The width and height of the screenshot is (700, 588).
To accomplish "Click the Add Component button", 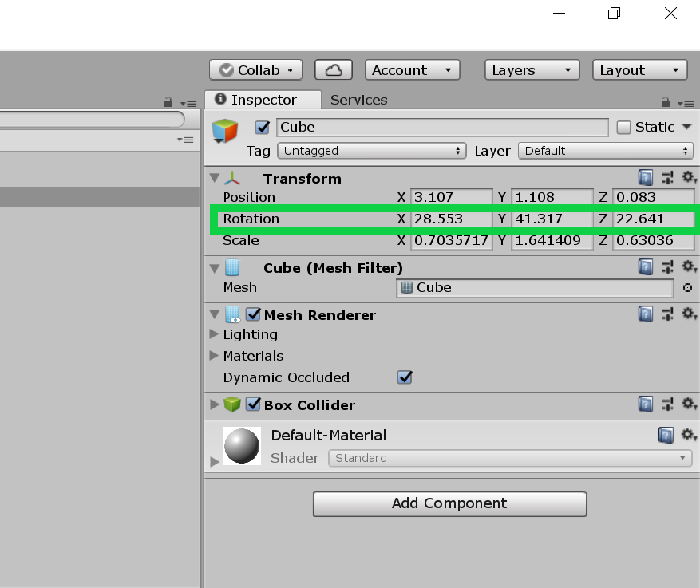I will point(449,503).
